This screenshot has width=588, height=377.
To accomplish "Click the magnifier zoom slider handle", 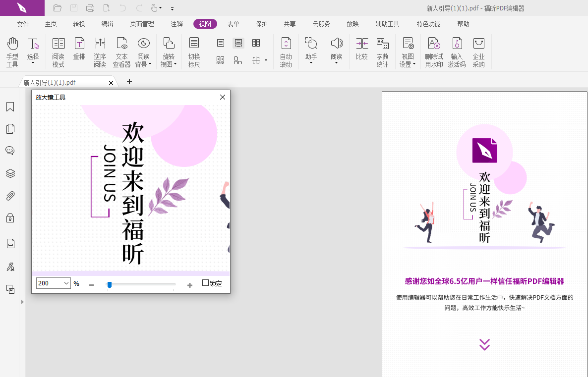I will (109, 284).
